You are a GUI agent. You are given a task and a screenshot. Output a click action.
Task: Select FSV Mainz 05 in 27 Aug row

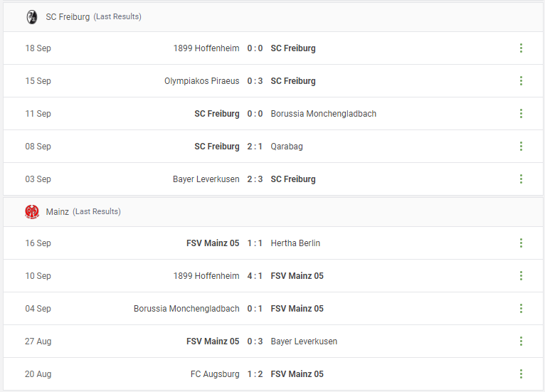pos(213,341)
